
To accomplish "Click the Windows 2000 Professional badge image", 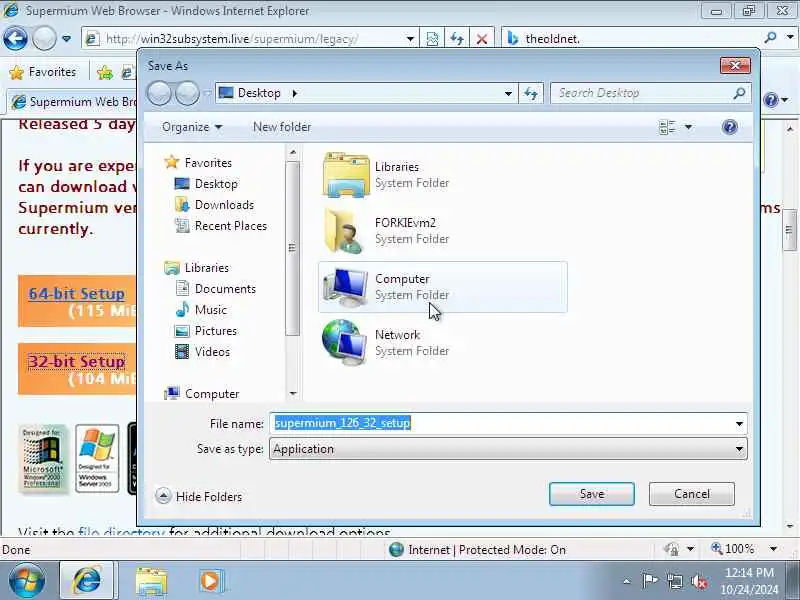I will tap(43, 459).
